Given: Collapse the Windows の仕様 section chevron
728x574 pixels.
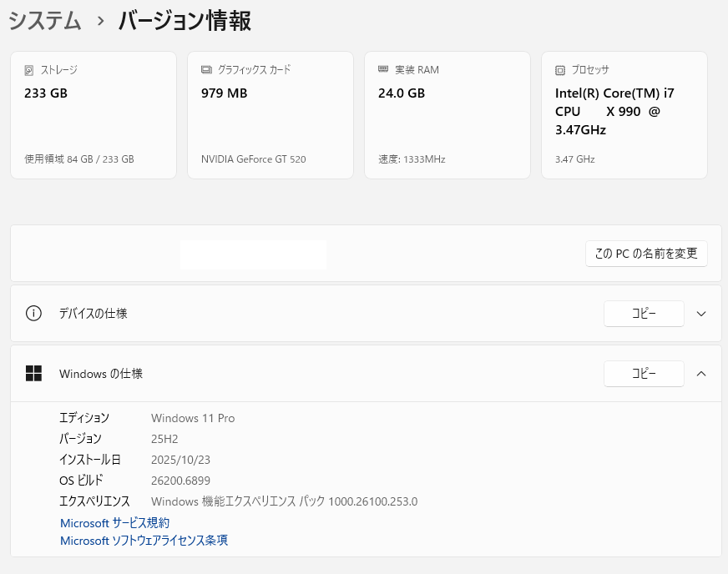Looking at the screenshot, I should coord(701,374).
